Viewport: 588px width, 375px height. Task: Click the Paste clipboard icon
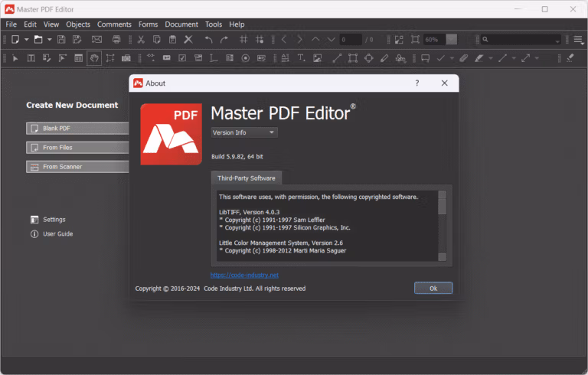pos(172,39)
